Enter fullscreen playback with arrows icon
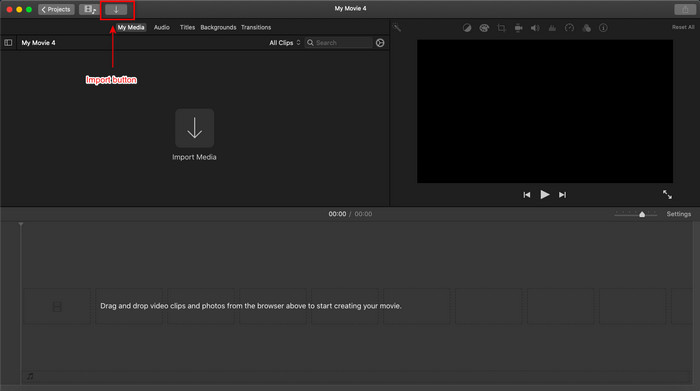This screenshot has height=391, width=700. point(667,194)
